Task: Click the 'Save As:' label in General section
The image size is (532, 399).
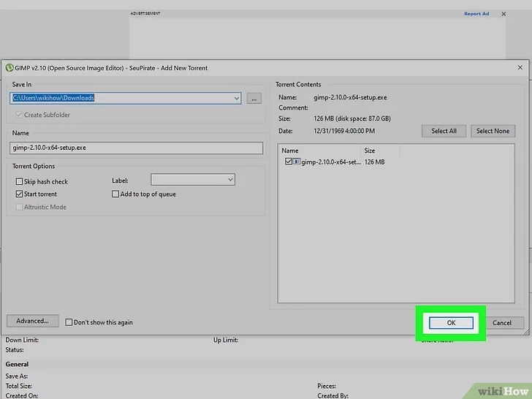Action: click(x=17, y=376)
